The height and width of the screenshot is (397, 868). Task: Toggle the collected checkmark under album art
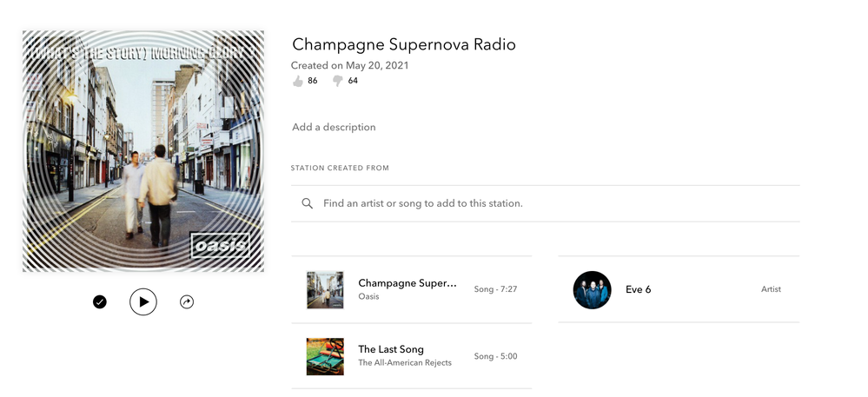tap(100, 301)
